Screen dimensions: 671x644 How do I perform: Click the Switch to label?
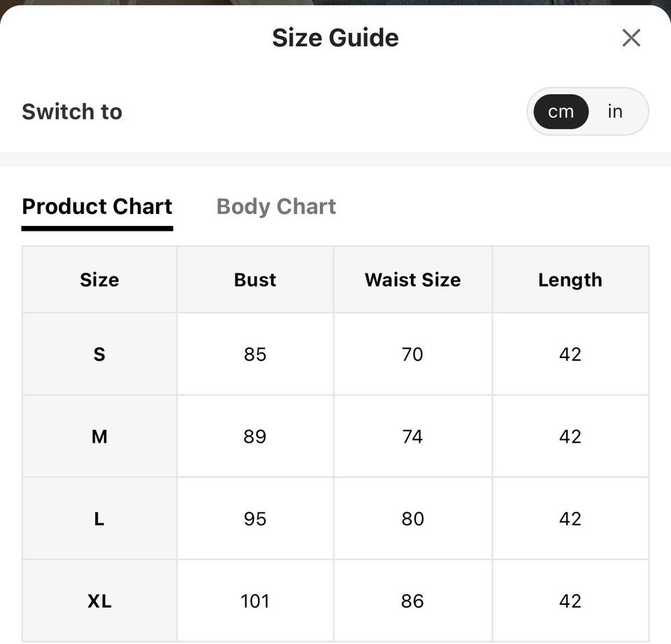[72, 112]
